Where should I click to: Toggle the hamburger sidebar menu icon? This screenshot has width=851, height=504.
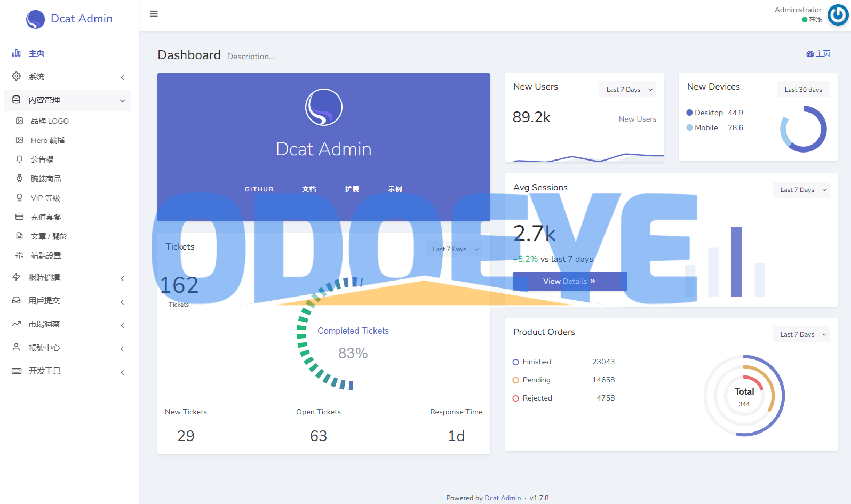154,14
